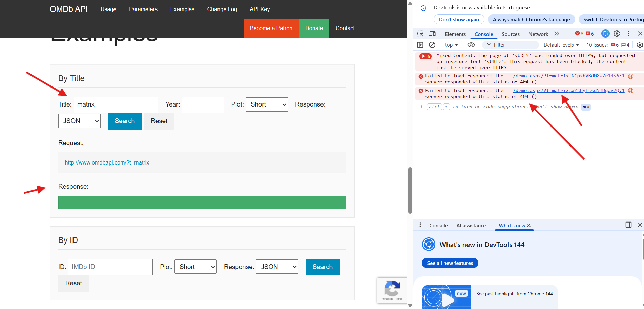The height and width of the screenshot is (309, 644).
Task: Click the Don't show again language button
Action: pyautogui.click(x=459, y=20)
